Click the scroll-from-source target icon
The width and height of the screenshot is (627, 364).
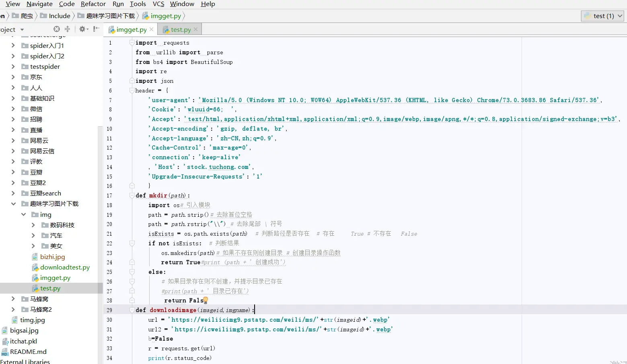57,29
